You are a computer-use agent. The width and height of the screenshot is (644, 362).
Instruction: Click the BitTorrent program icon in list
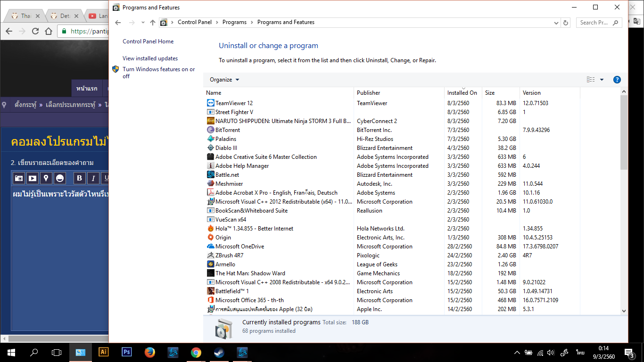coord(211,130)
